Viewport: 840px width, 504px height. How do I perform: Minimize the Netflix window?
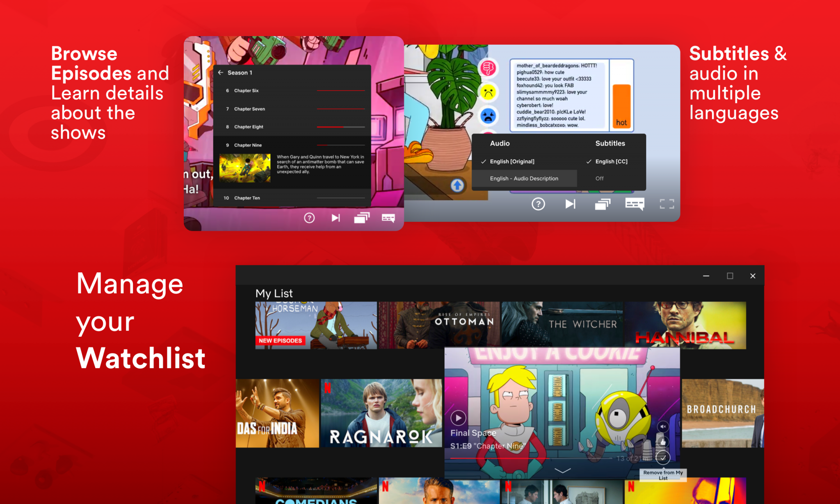[x=706, y=276]
